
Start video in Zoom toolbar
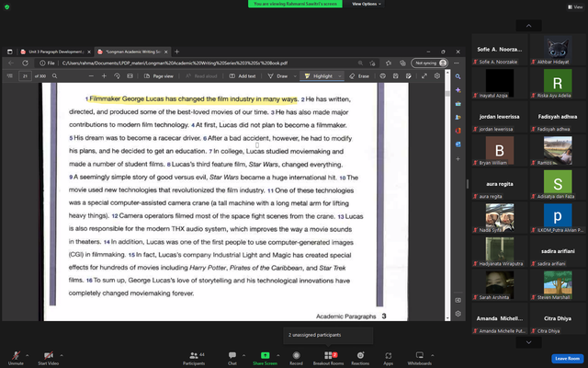click(49, 358)
